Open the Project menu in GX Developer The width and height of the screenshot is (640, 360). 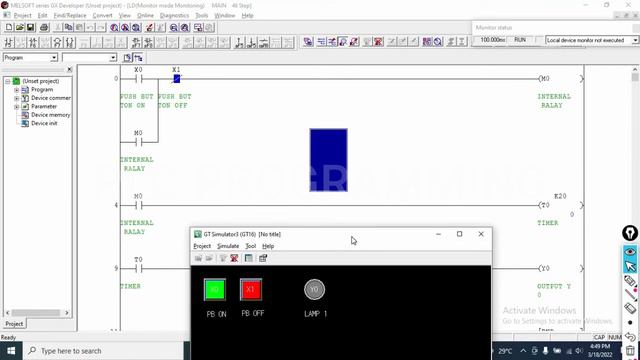[22, 16]
